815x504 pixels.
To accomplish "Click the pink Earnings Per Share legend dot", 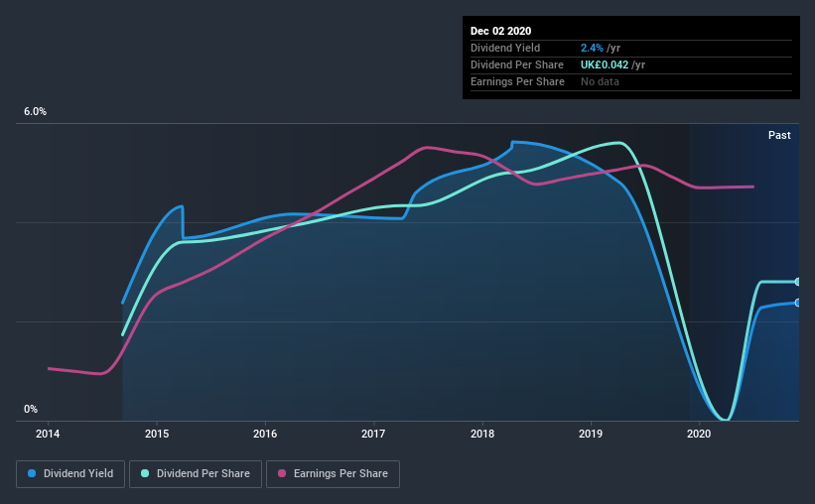I will (282, 473).
